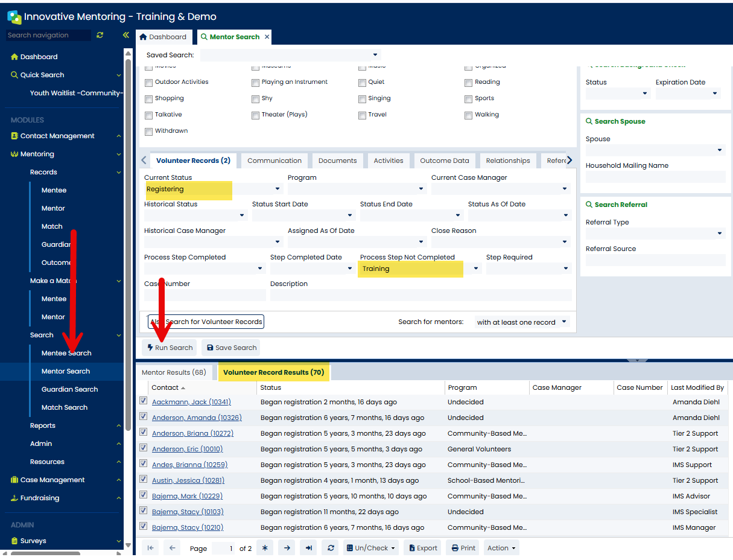Go to previous results page arrow
This screenshot has width=733, height=560.
[x=172, y=548]
